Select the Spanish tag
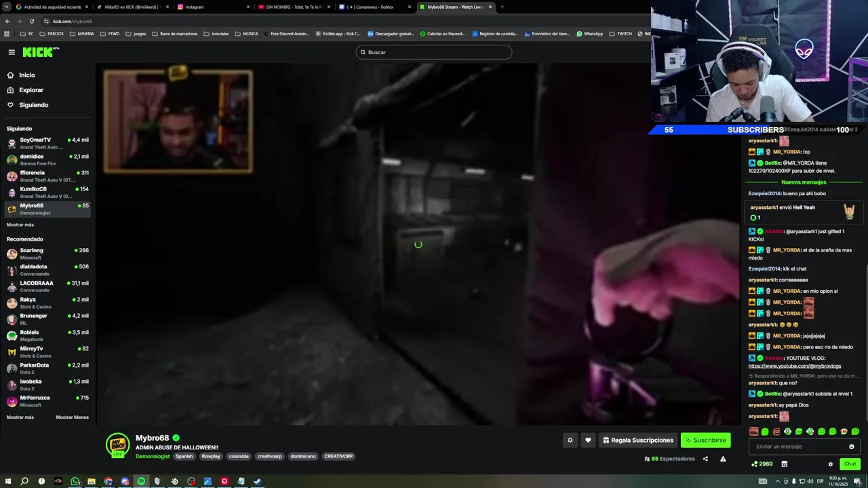Viewport: 868px width, 488px height. pyautogui.click(x=184, y=456)
